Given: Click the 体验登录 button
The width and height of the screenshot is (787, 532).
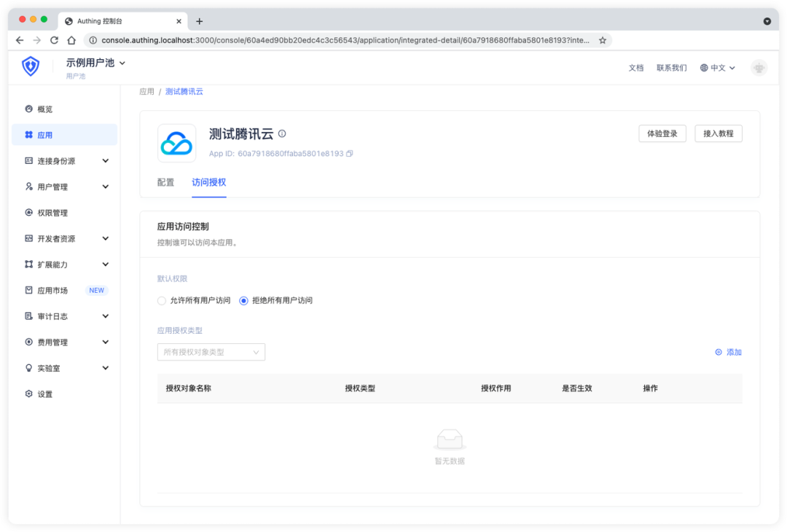Looking at the screenshot, I should (x=662, y=133).
